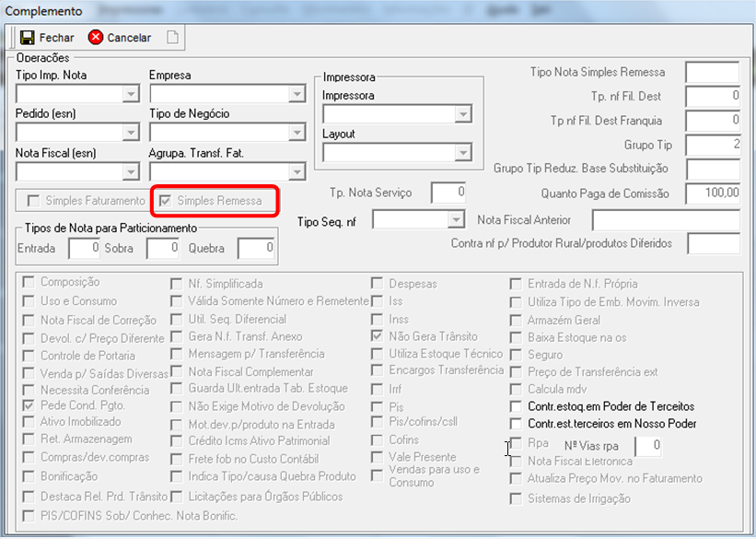756x539 pixels.
Task: Open the Impressora dropdown
Action: (463, 114)
